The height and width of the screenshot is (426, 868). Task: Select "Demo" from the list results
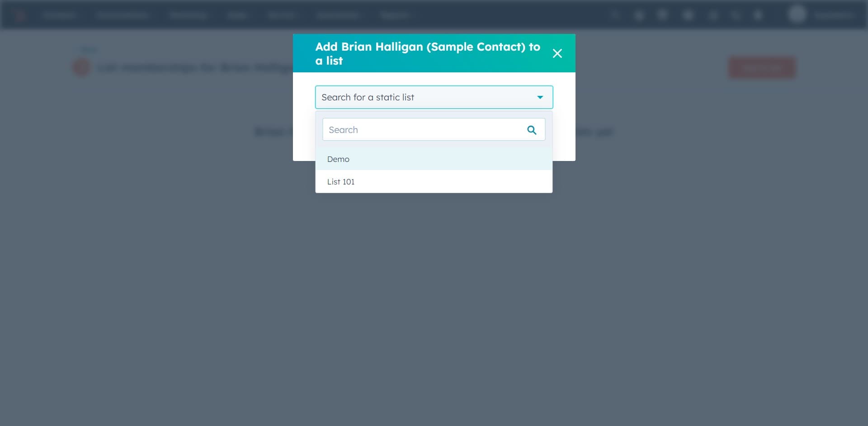click(338, 159)
